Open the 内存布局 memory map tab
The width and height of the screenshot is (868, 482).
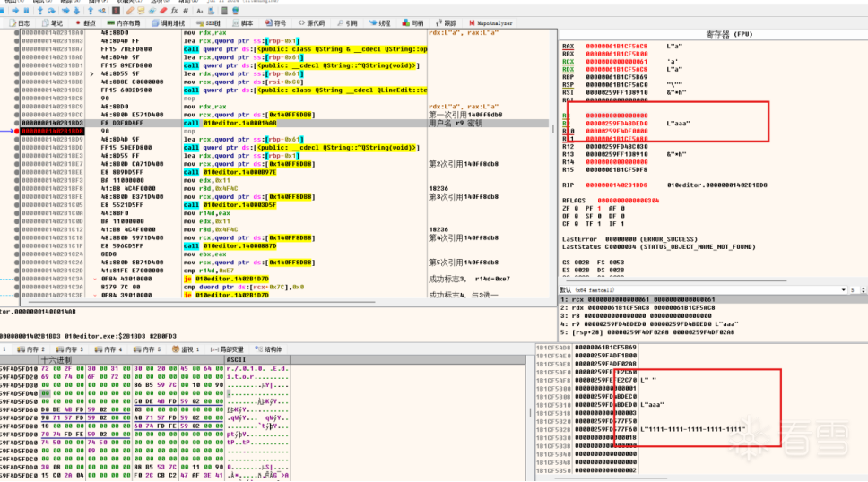(124, 23)
